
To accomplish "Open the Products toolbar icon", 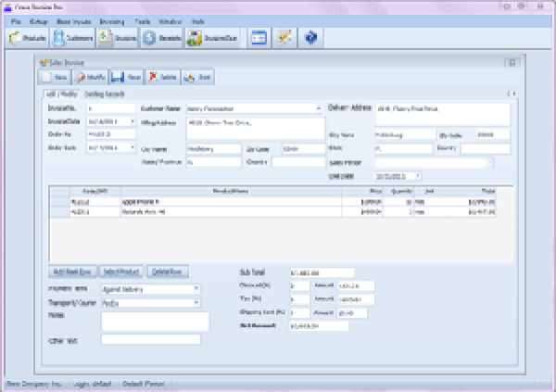I will tap(27, 38).
